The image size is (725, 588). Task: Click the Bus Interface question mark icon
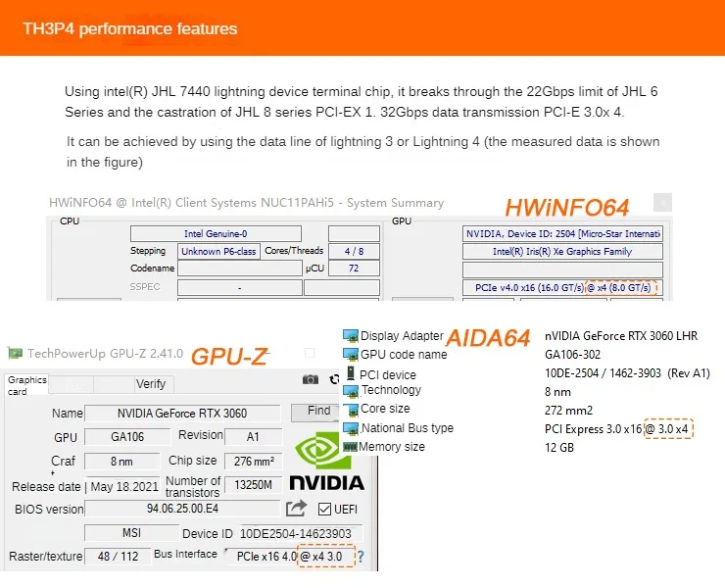[361, 557]
